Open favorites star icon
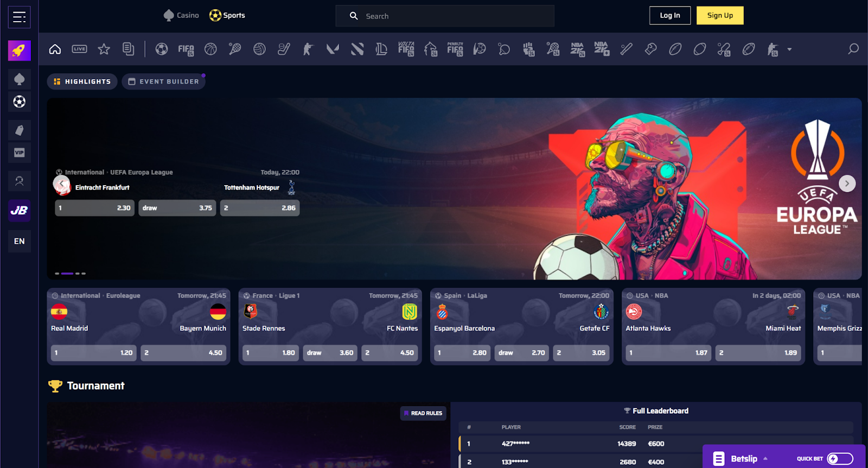The image size is (868, 468). (x=104, y=49)
